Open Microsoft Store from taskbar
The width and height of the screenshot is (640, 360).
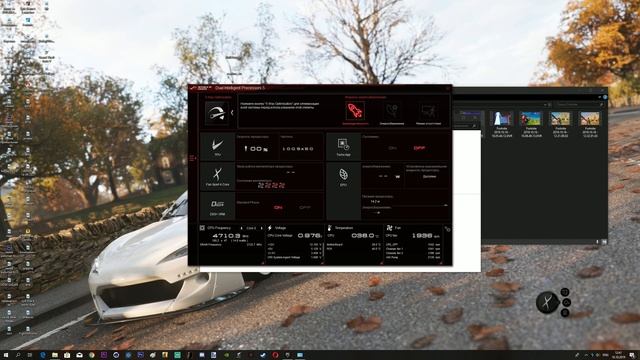coord(67,355)
